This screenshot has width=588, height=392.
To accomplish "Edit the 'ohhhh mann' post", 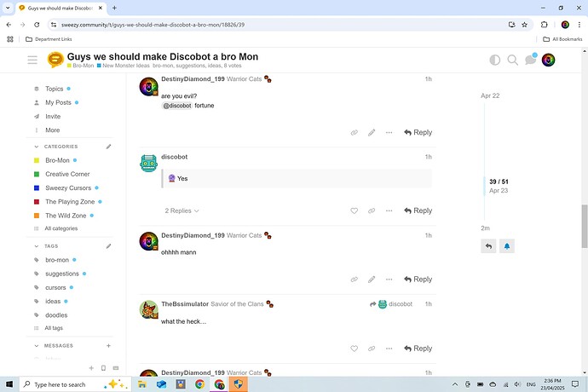I will tap(372, 280).
